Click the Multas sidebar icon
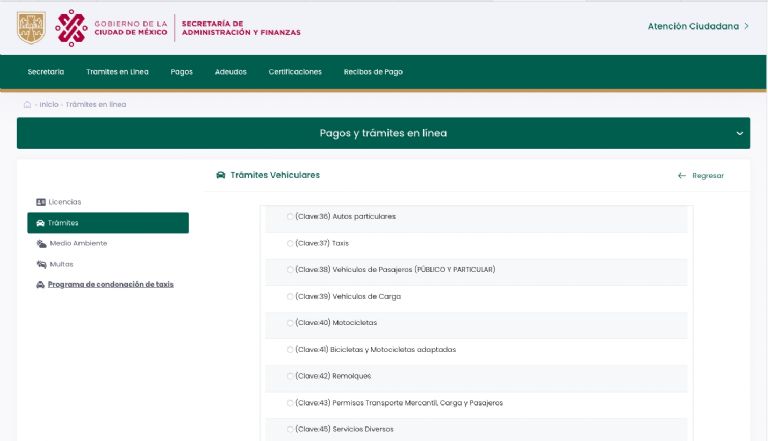Image resolution: width=768 pixels, height=441 pixels. click(40, 264)
